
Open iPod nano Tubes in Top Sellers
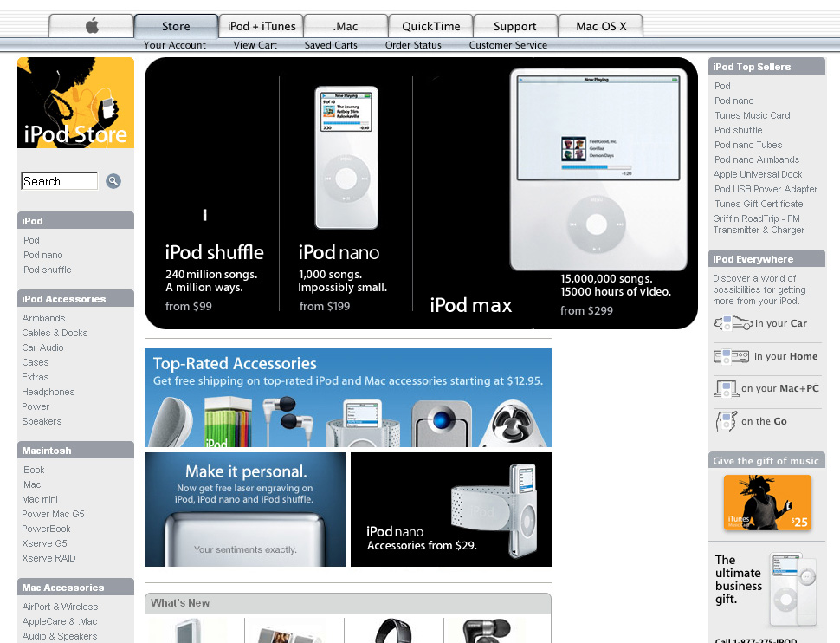coord(747,145)
